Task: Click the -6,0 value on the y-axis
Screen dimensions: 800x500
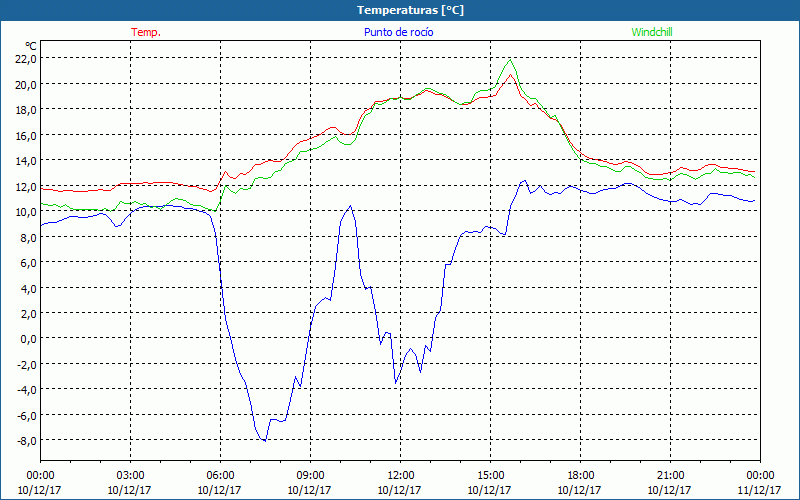Action: pyautogui.click(x=27, y=415)
